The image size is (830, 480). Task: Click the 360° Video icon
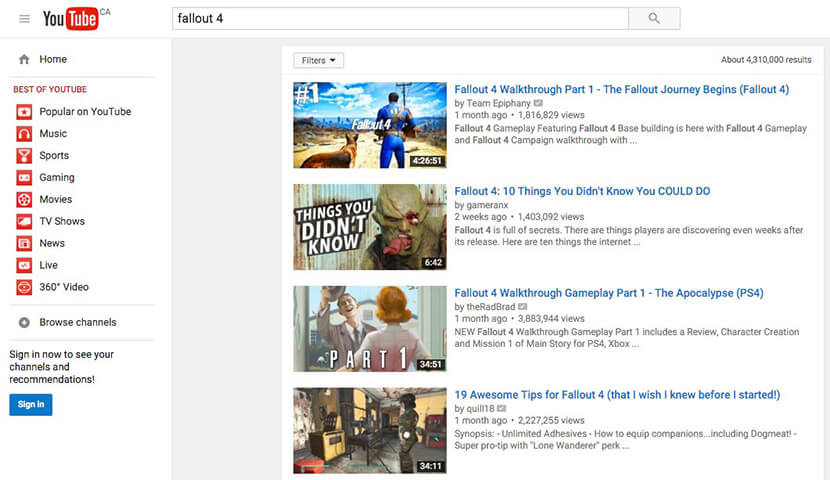coord(24,287)
